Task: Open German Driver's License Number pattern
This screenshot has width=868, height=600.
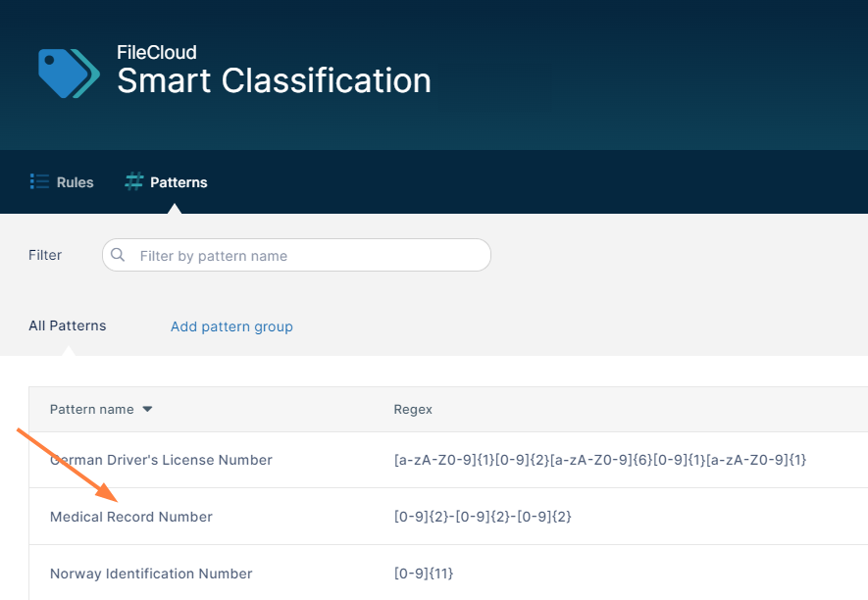Action: coord(161,460)
